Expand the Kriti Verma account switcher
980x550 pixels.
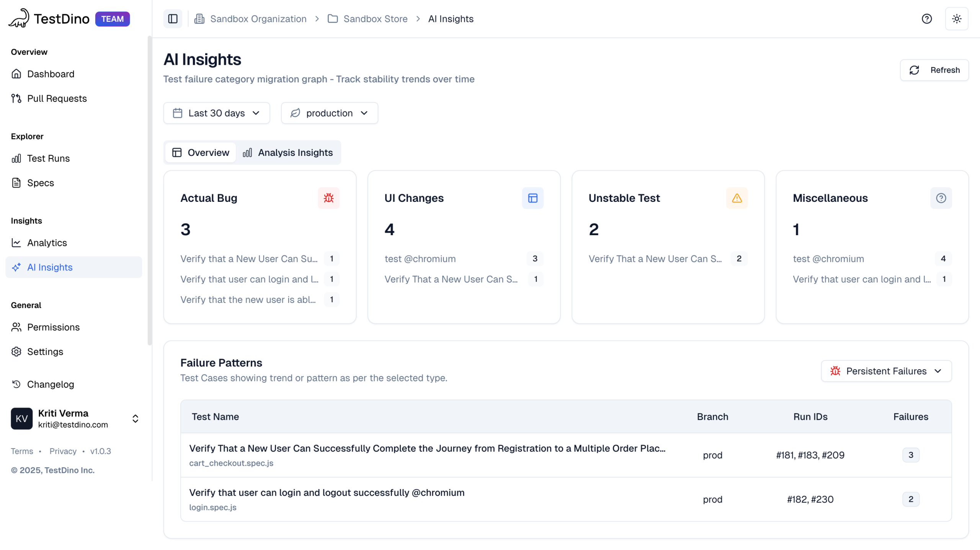tap(135, 418)
